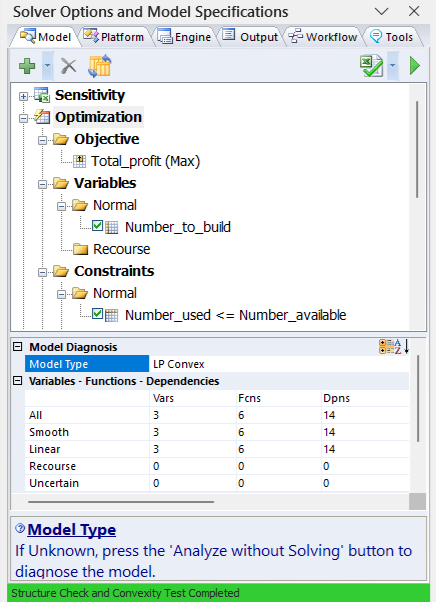Click the green plus Add icon
436x602 pixels.
(27, 66)
